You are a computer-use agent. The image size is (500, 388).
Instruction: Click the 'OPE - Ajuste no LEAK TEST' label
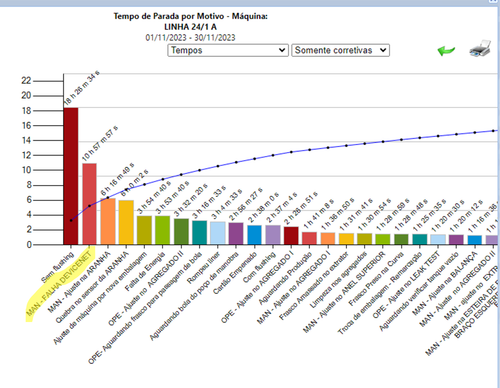406,284
